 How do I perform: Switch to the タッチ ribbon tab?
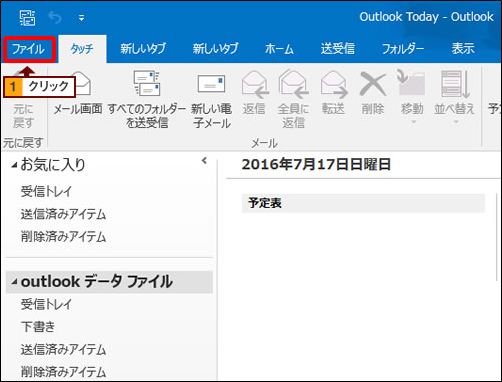82,49
